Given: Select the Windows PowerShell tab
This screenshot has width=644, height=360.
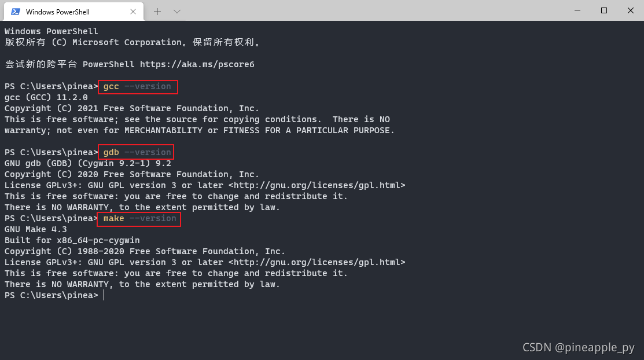Looking at the screenshot, I should point(64,12).
